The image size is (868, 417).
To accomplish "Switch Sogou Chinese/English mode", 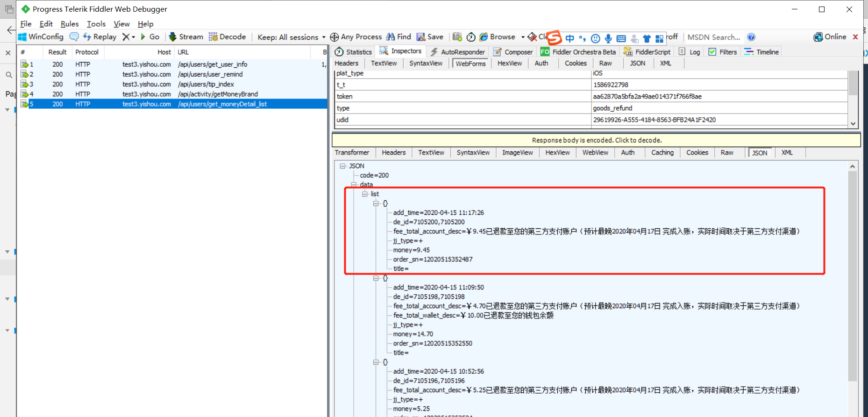I will [569, 38].
